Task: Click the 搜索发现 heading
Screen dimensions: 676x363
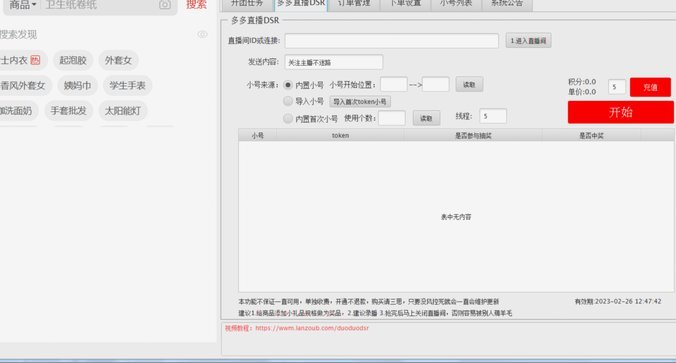Action: pos(19,34)
